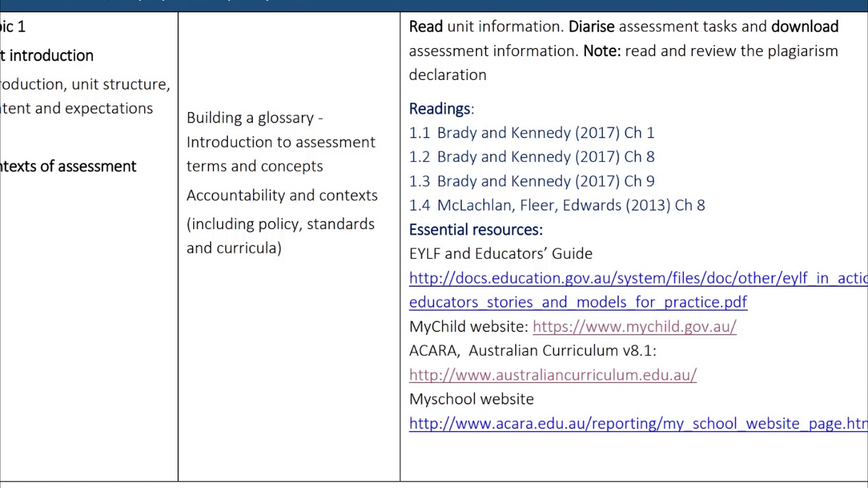Image resolution: width=868 pixels, height=488 pixels.
Task: Click the 'contexts of assessment' heading
Action: coord(68,166)
